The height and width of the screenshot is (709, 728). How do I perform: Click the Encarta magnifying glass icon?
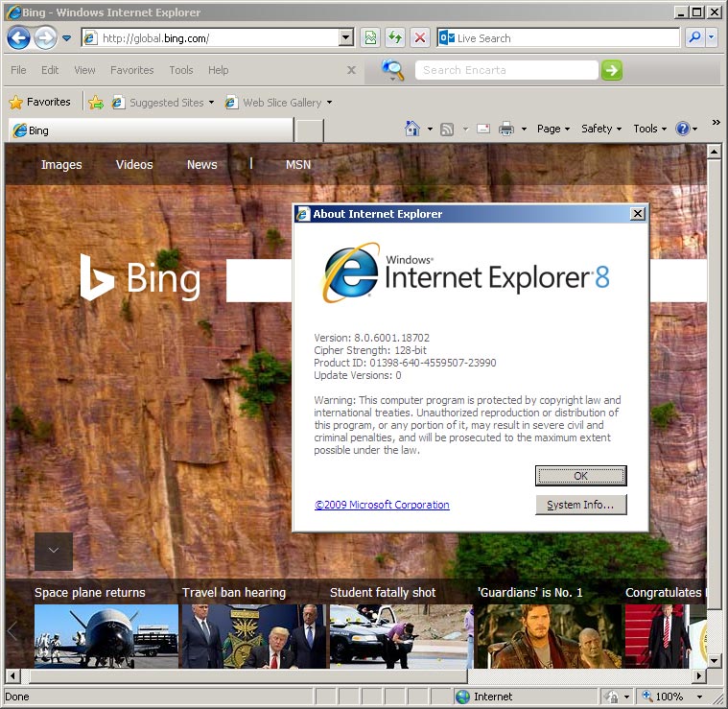[392, 70]
